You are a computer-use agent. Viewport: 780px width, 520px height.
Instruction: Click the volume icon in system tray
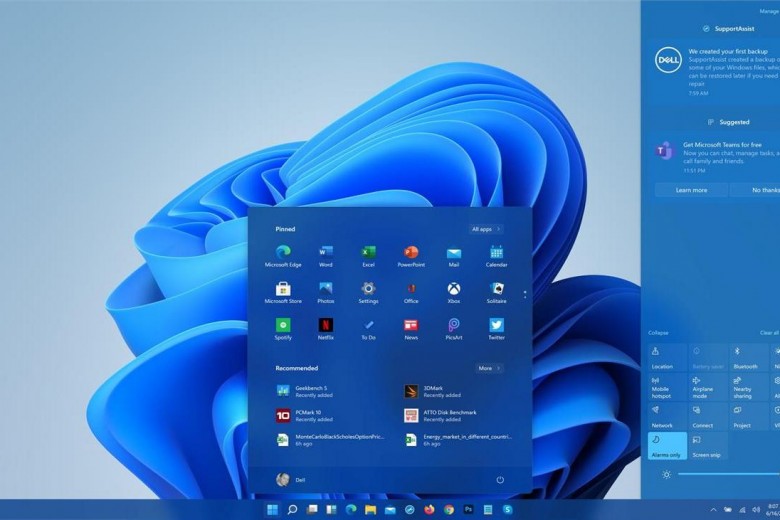coord(756,510)
